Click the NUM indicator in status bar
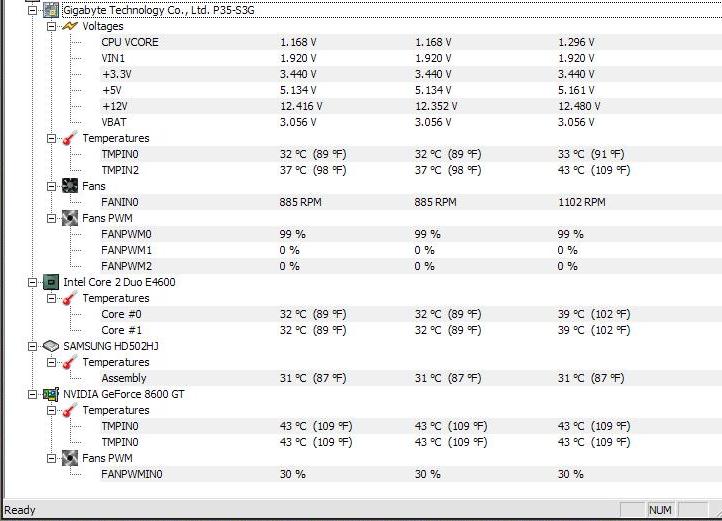The width and height of the screenshot is (722, 521). (660, 509)
